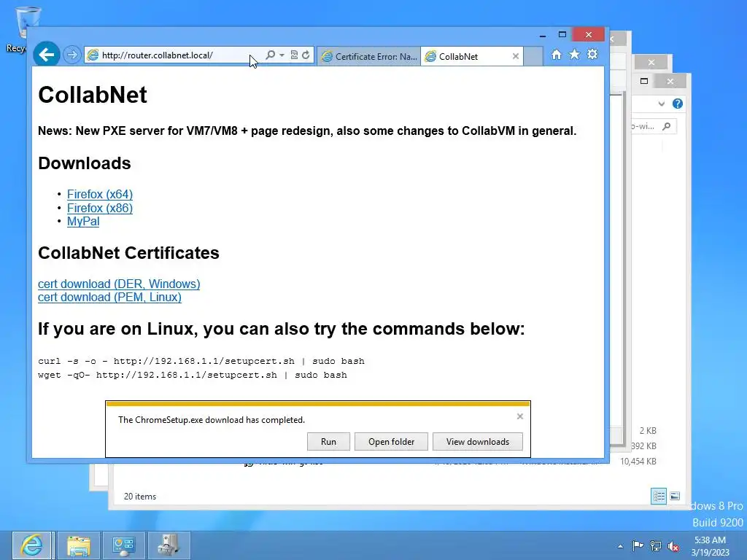Open Internet Explorer from the taskbar
Screen dimensions: 747x560
(32, 545)
